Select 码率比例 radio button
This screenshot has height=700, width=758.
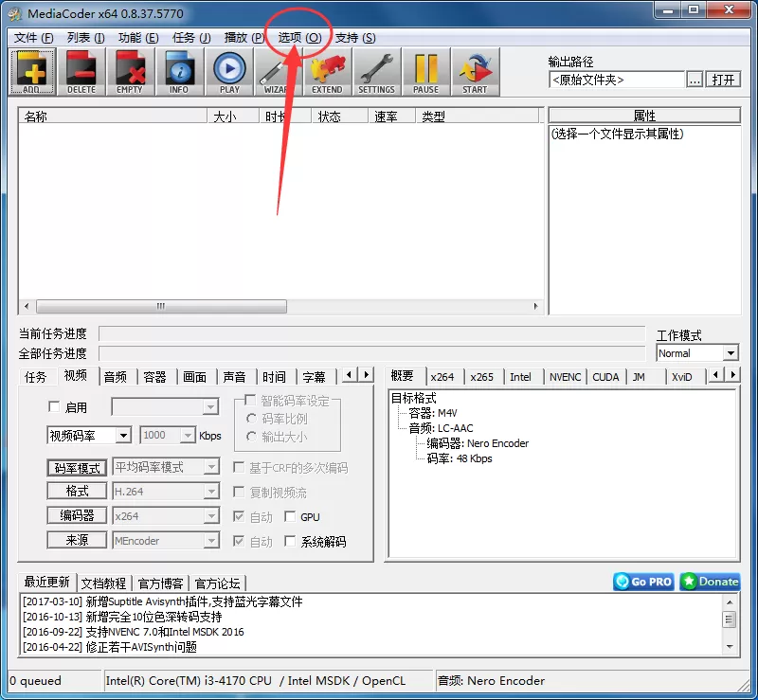click(251, 418)
